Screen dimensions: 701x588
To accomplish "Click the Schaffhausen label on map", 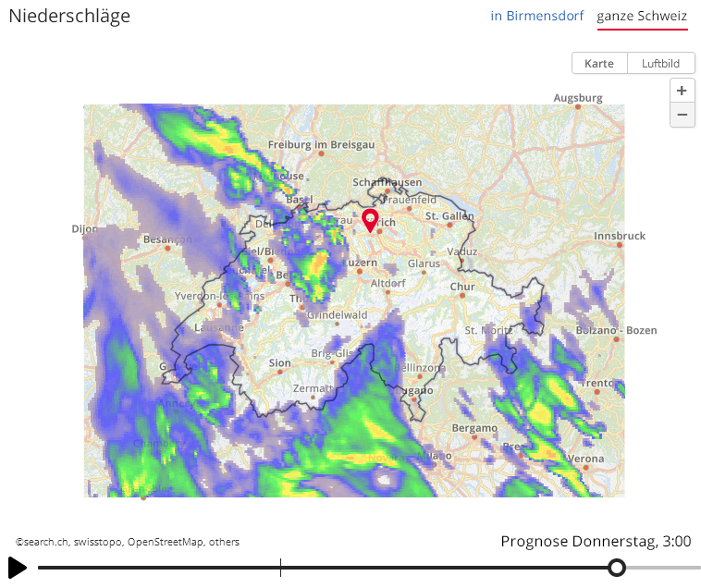I will click(387, 182).
